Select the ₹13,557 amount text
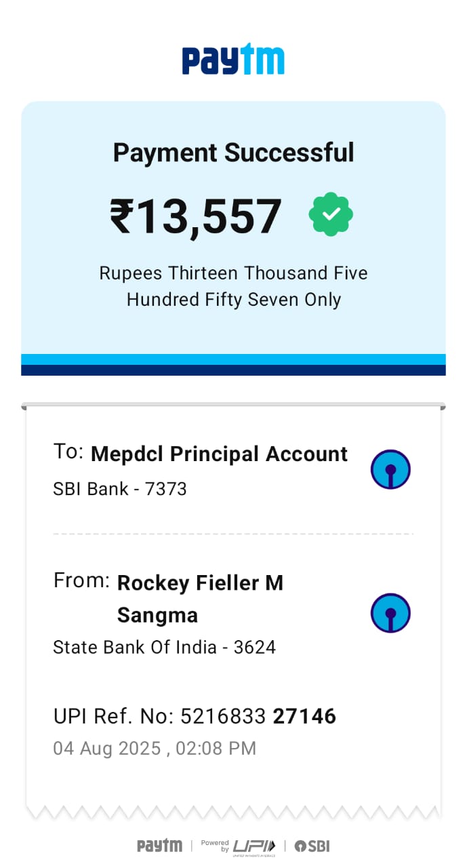467x868 pixels. click(196, 216)
